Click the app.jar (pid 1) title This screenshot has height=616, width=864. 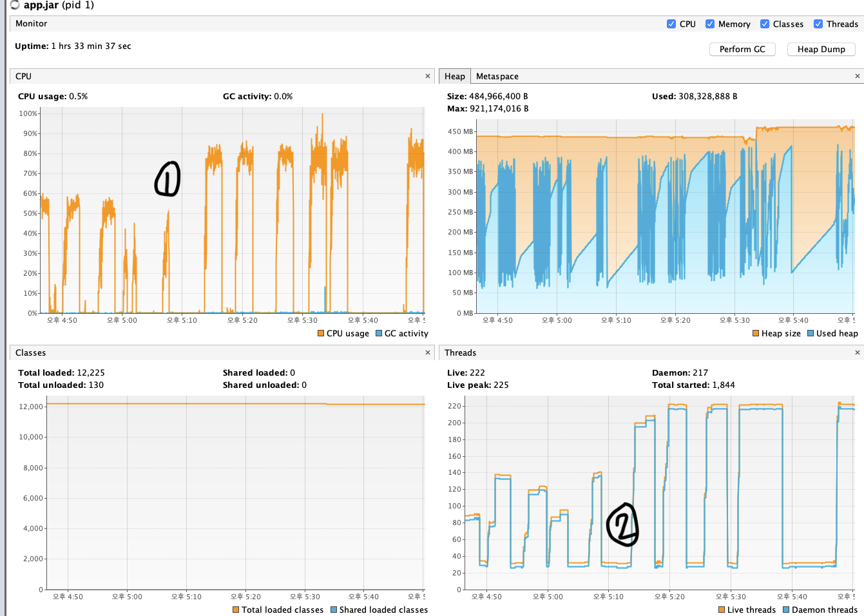59,5
